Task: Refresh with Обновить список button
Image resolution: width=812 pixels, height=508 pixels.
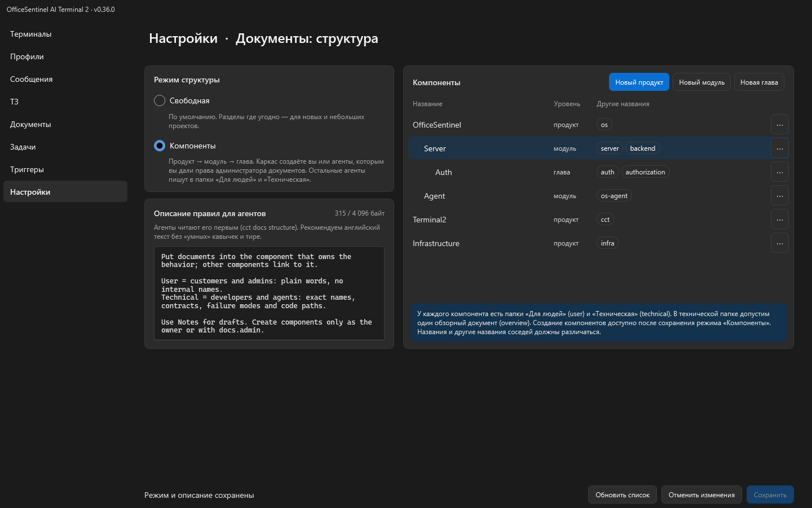Action: click(623, 494)
